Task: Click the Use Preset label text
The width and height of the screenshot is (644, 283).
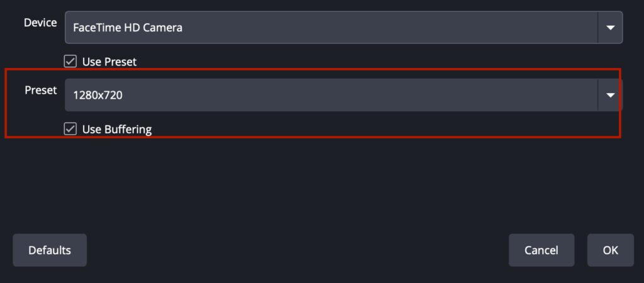Action: coord(109,62)
